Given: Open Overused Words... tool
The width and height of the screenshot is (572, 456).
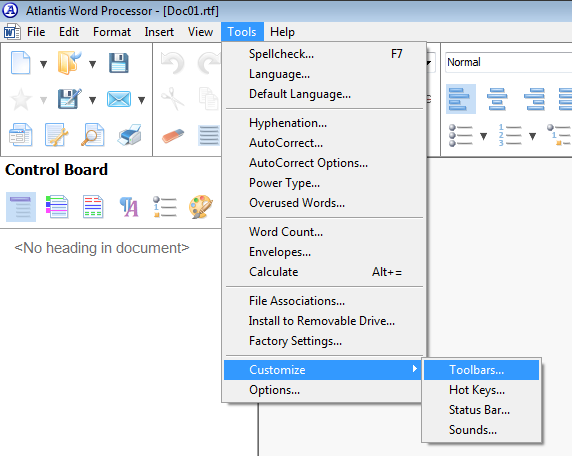Looking at the screenshot, I should click(324, 203).
